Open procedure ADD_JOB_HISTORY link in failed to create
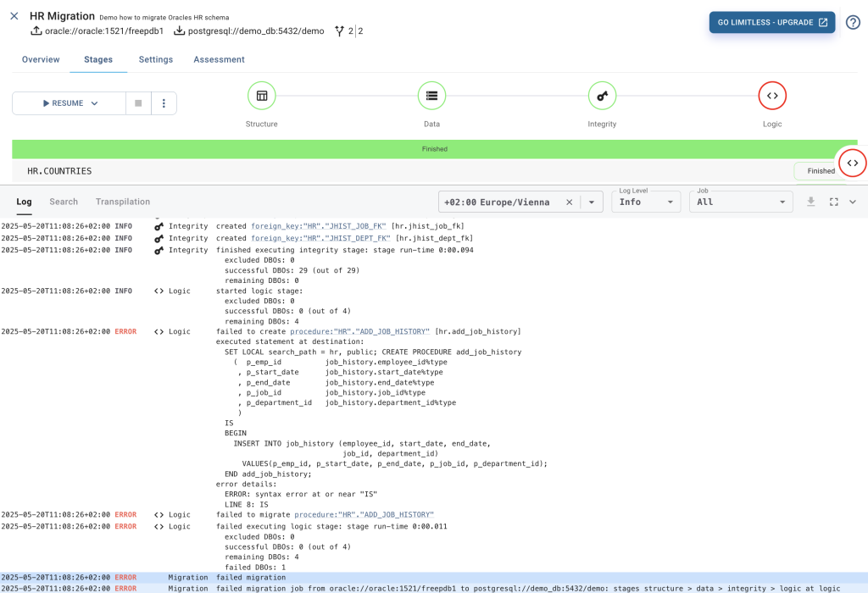This screenshot has width=868, height=593. point(359,332)
